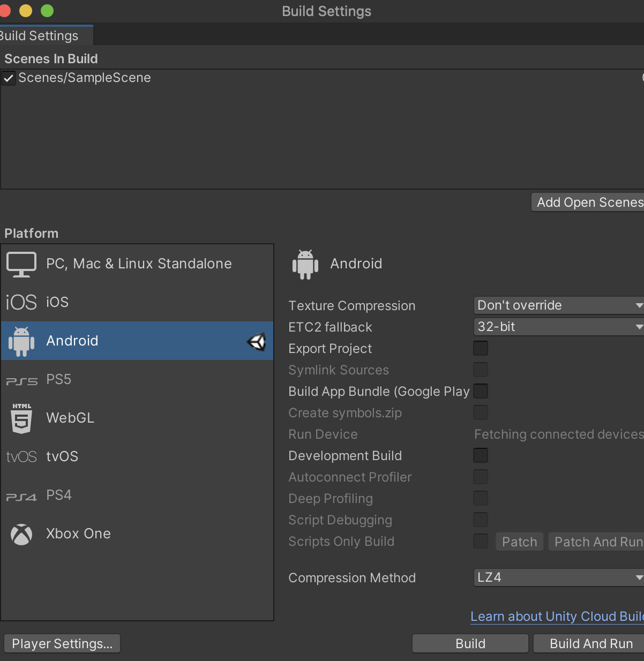Select the PS4 platform row
The height and width of the screenshot is (661, 644).
click(137, 495)
